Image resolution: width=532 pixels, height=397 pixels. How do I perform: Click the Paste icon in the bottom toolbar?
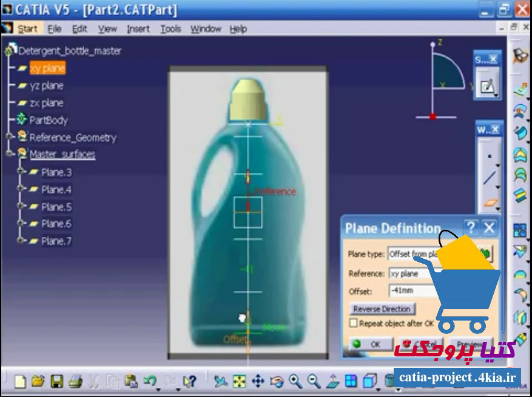131,381
